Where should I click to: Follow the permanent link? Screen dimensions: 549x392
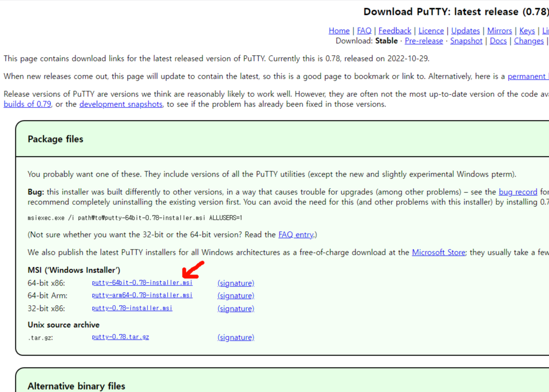(x=528, y=76)
